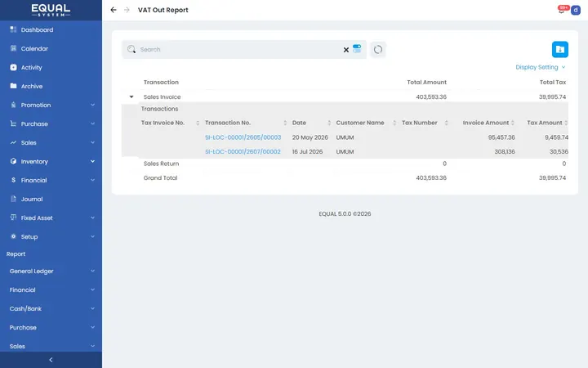Open invoice SI-LOC-00001/2607/00002 link
Image resolution: width=588 pixels, height=368 pixels.
pyautogui.click(x=243, y=152)
